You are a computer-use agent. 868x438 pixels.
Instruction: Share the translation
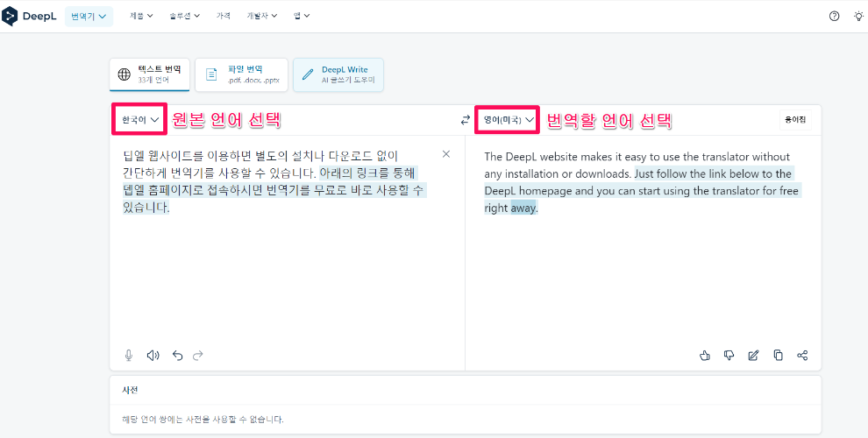(x=802, y=355)
